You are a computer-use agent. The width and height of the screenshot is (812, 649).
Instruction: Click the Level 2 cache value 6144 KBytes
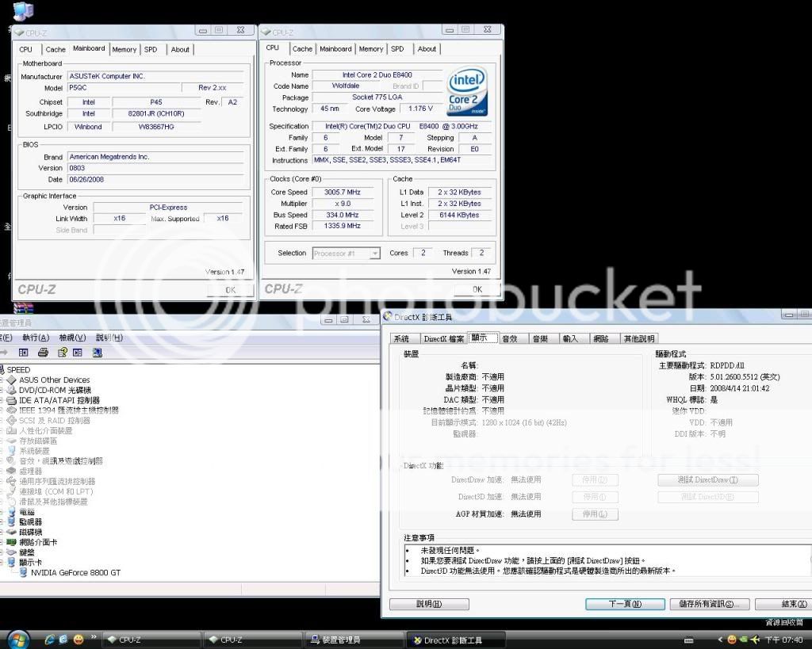(x=459, y=215)
